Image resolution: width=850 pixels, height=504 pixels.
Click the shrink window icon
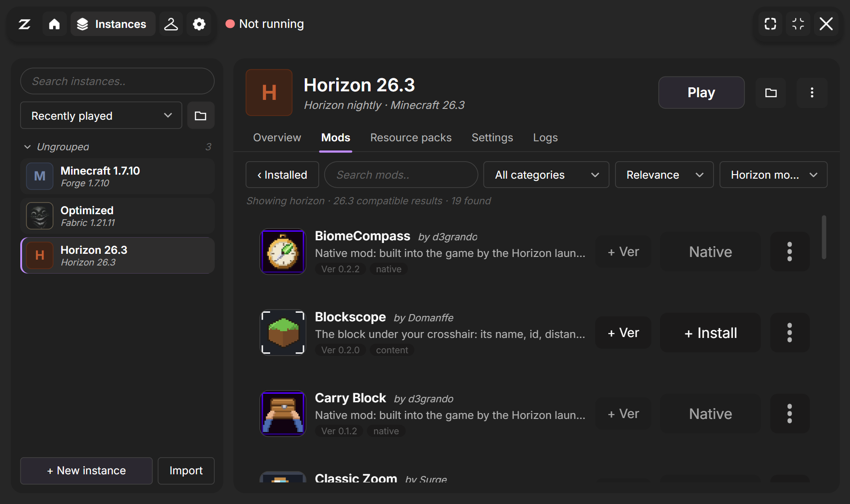(x=798, y=24)
